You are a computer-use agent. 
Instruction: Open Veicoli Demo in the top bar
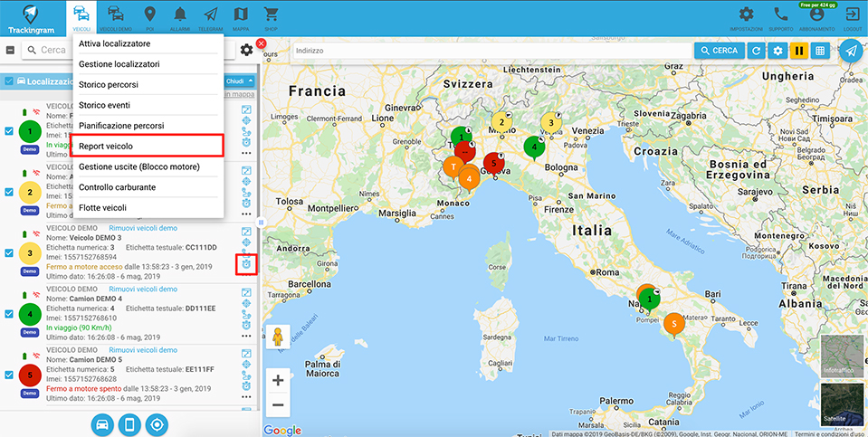(116, 18)
